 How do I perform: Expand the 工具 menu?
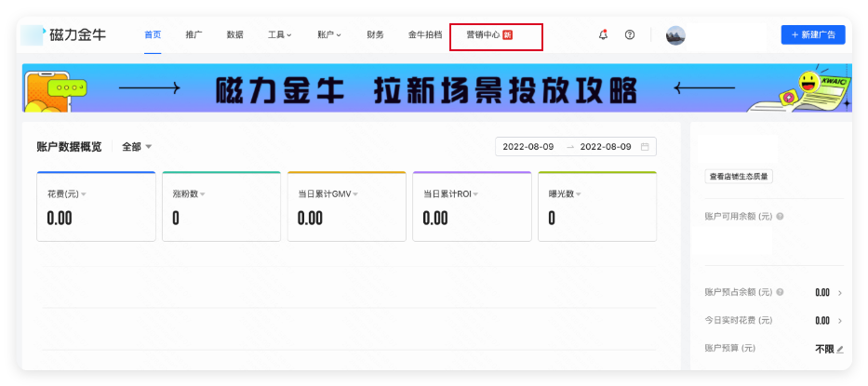tap(279, 34)
